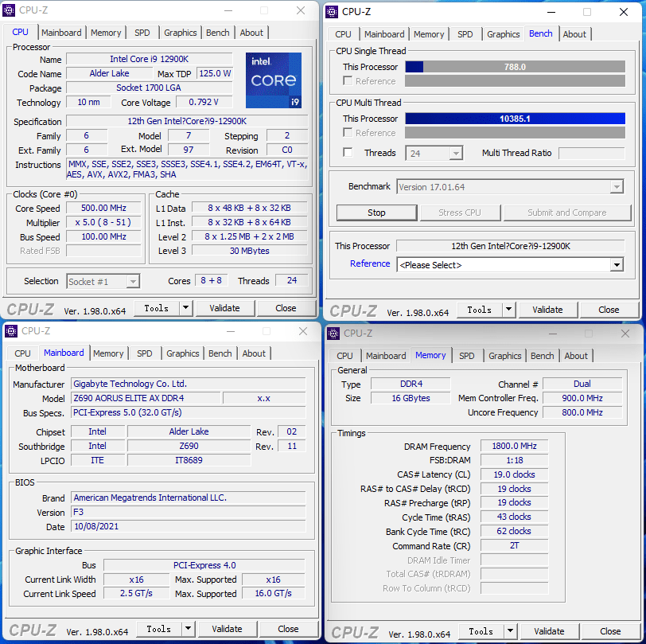Click Validate in the CPU tab window
This screenshot has width=646, height=644.
click(224, 308)
